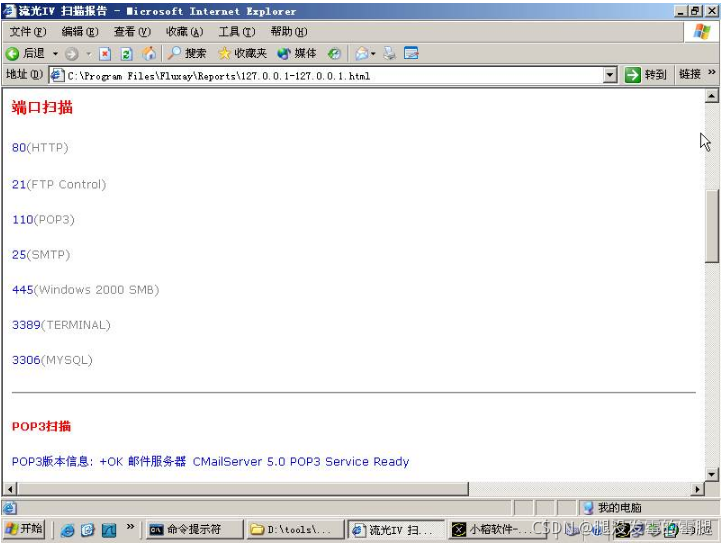The width and height of the screenshot is (728, 545).
Task: Open the 编辑(E) menu
Action: [80, 32]
